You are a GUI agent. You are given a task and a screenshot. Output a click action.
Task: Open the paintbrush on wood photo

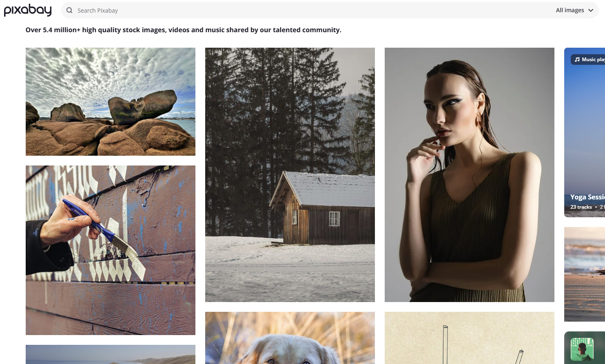tap(111, 250)
